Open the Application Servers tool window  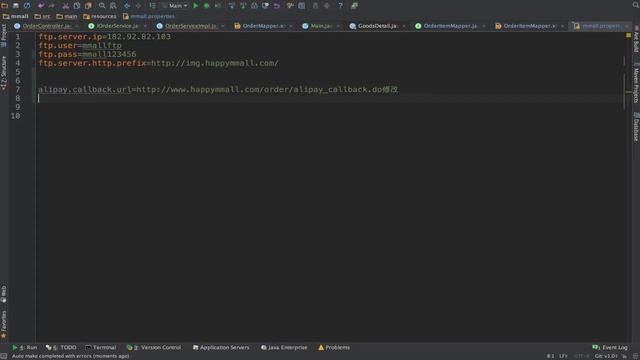coord(221,347)
